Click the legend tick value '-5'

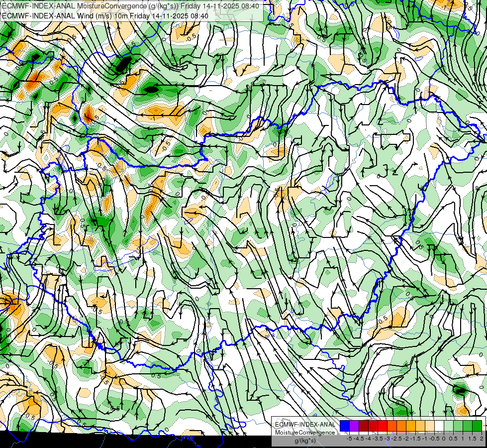coord(349,439)
